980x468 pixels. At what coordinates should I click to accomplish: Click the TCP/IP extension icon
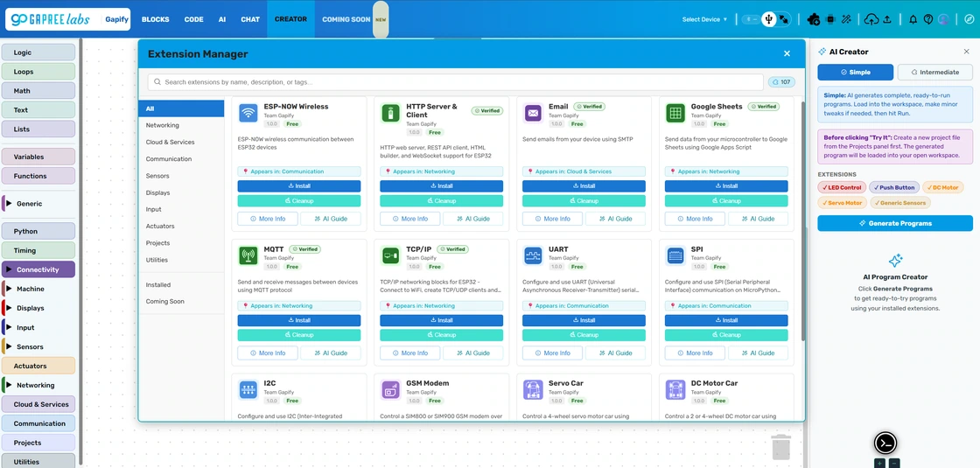(x=390, y=255)
